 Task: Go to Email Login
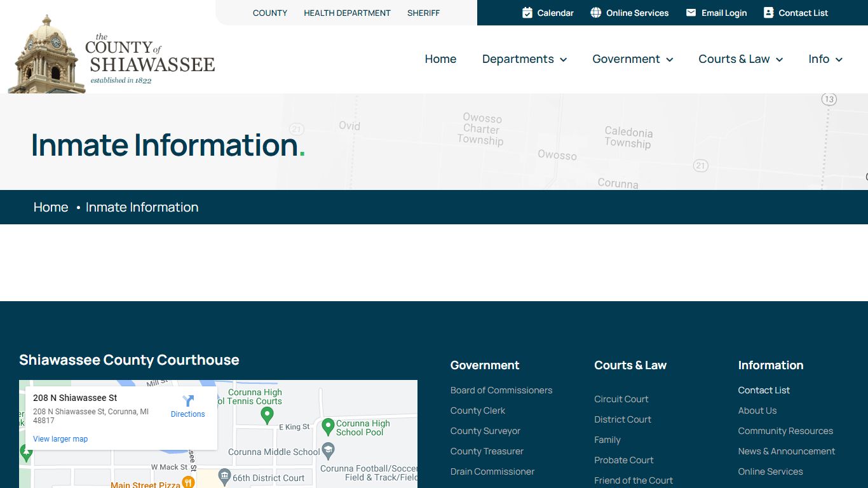point(716,13)
